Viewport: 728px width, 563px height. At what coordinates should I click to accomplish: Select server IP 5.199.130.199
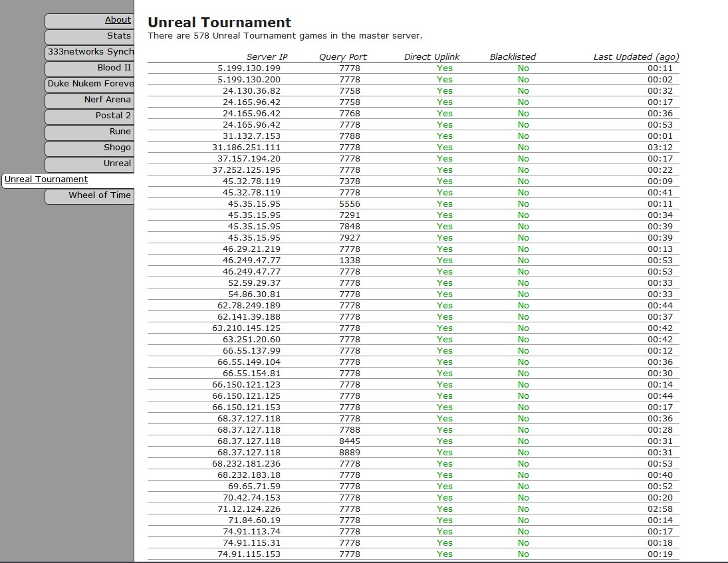click(249, 68)
